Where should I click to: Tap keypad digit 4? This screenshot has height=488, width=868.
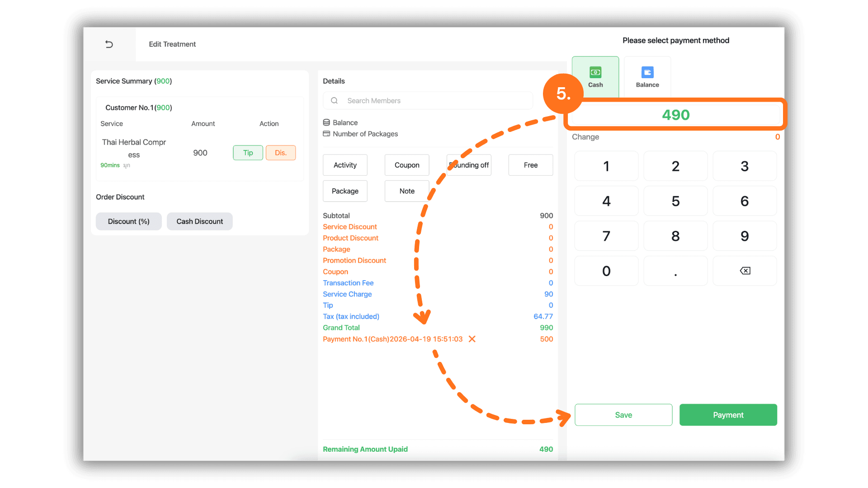(606, 201)
